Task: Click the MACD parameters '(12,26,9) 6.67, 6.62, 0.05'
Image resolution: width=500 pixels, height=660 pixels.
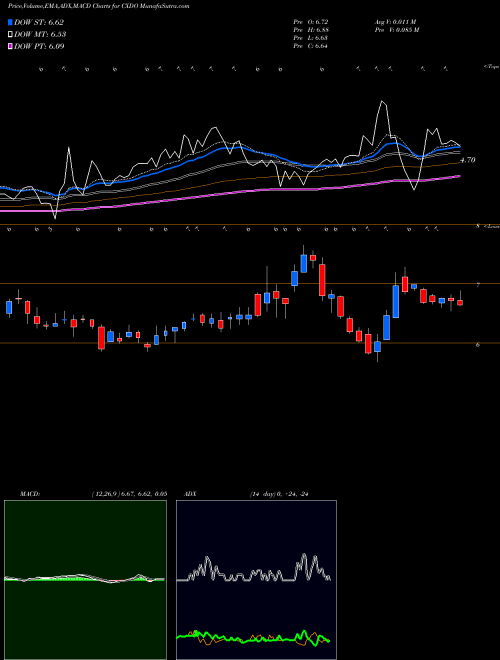Action: (129, 494)
